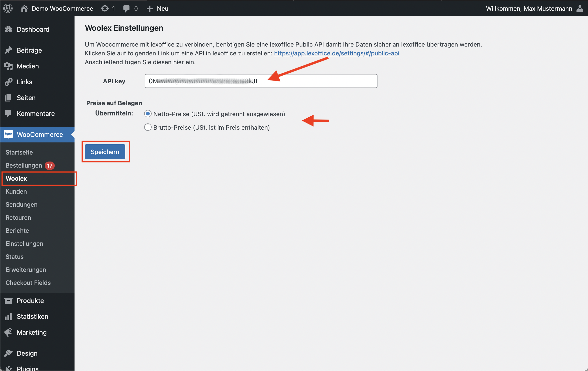Click the Medien media icon

point(8,66)
